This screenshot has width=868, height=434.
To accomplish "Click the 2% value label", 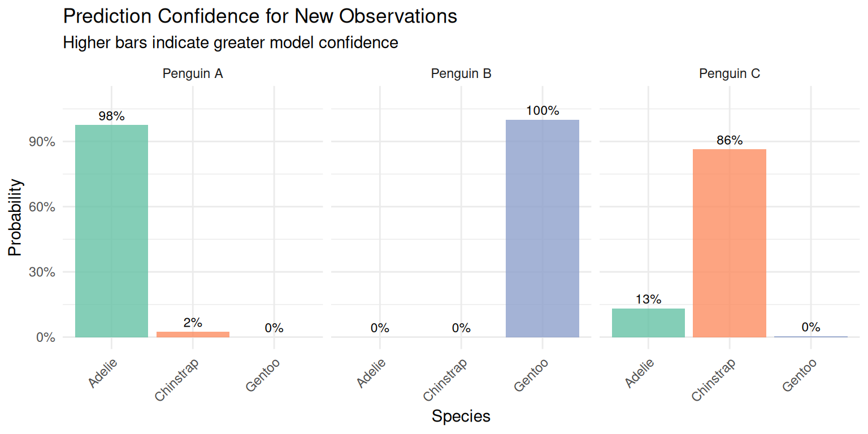I will tap(193, 323).
